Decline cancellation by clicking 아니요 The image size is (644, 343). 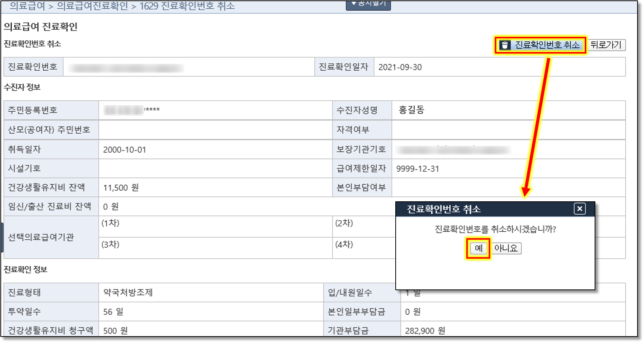pyautogui.click(x=506, y=248)
